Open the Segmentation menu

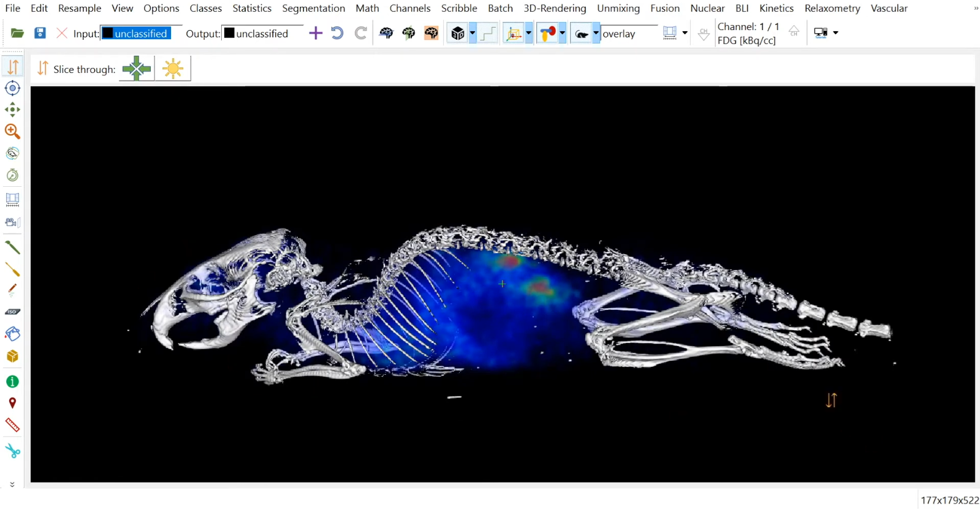click(x=313, y=8)
